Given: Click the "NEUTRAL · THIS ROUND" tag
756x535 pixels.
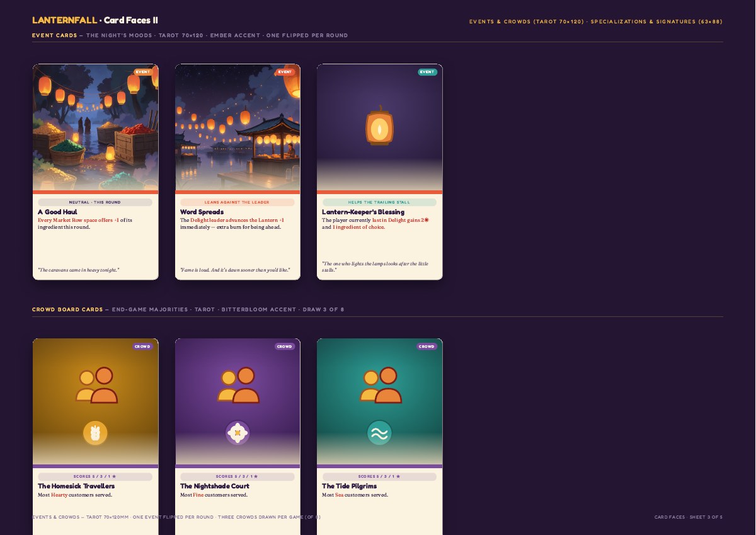Looking at the screenshot, I should (95, 202).
